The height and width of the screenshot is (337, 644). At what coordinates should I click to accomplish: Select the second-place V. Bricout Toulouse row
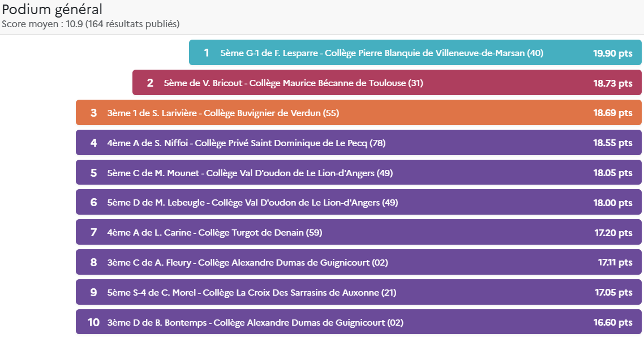coord(387,83)
